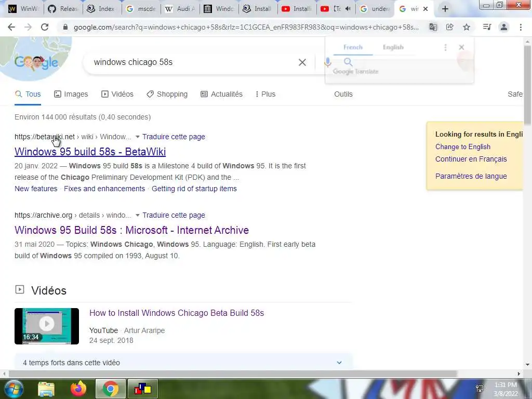Click Traduire cette page for betawiki result
Viewport: 532px width, 399px height.
point(174,137)
